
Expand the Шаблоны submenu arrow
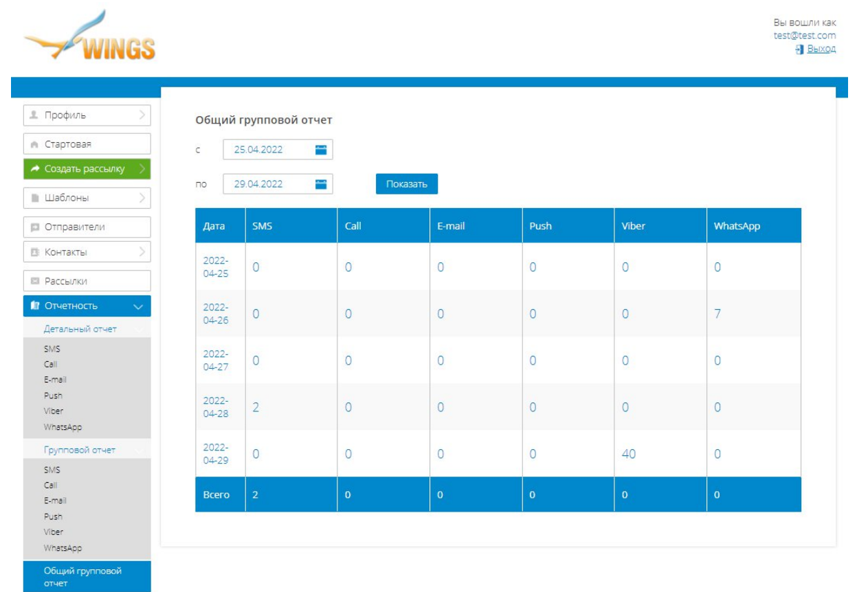pyautogui.click(x=142, y=198)
